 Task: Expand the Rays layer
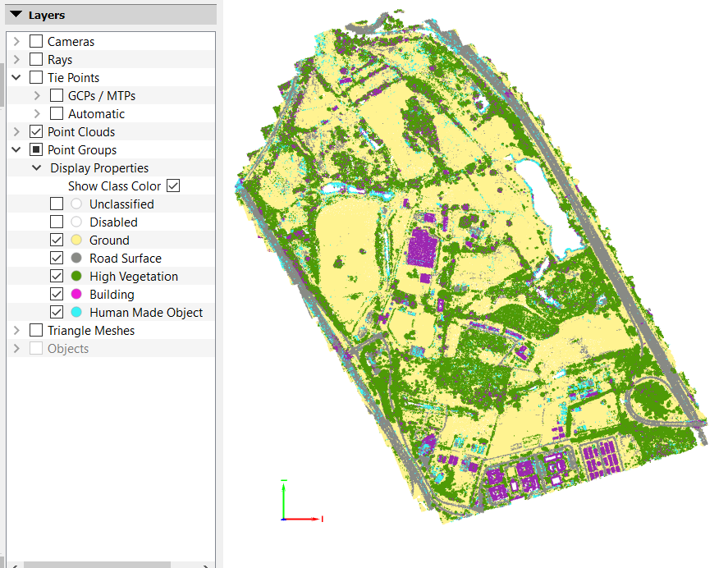16,59
